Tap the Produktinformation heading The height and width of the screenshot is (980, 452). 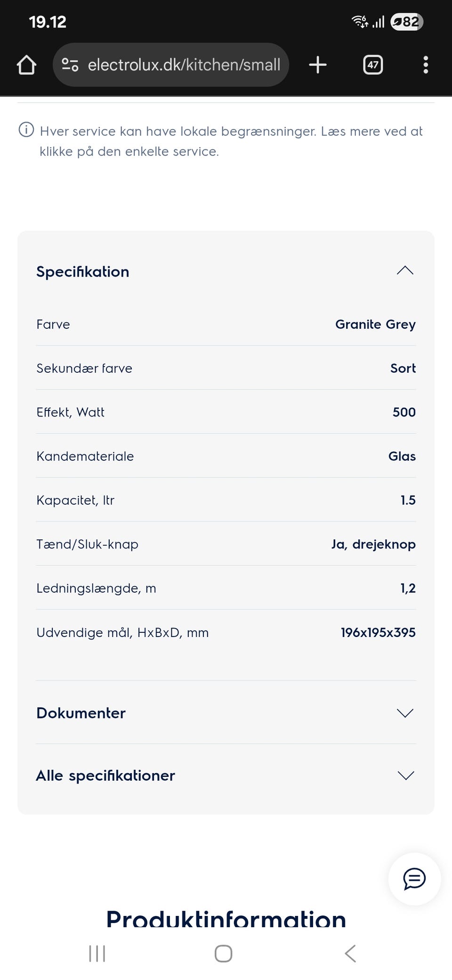tap(226, 919)
